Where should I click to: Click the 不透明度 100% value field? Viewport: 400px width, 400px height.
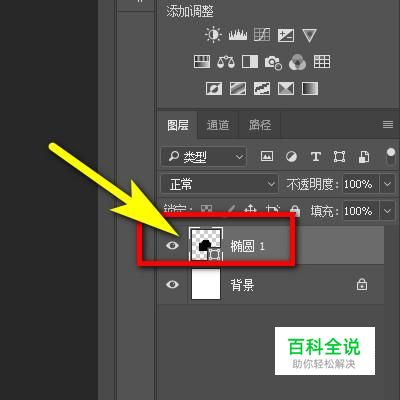pos(361,184)
